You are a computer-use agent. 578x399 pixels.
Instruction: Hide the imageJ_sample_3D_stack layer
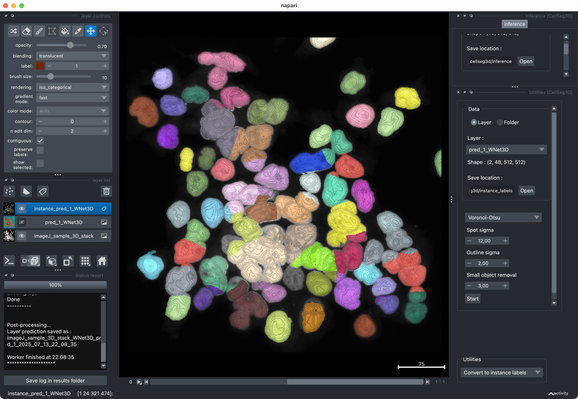(22, 236)
